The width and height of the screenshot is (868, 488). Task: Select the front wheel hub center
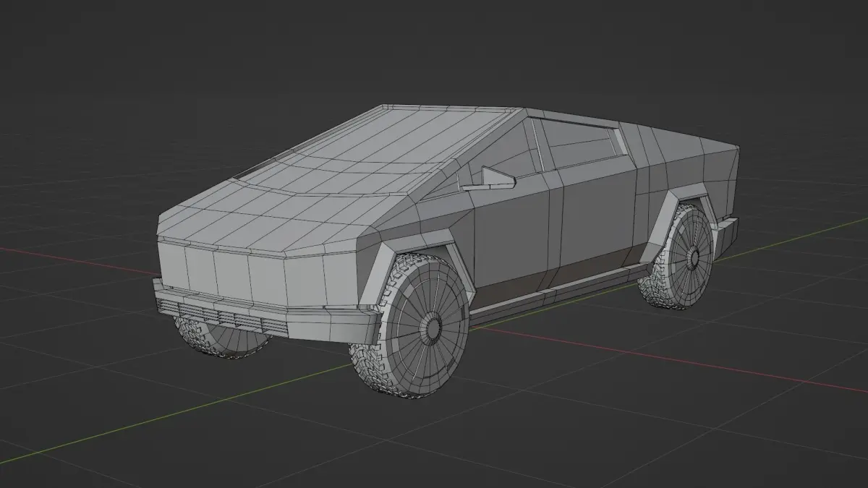click(433, 328)
